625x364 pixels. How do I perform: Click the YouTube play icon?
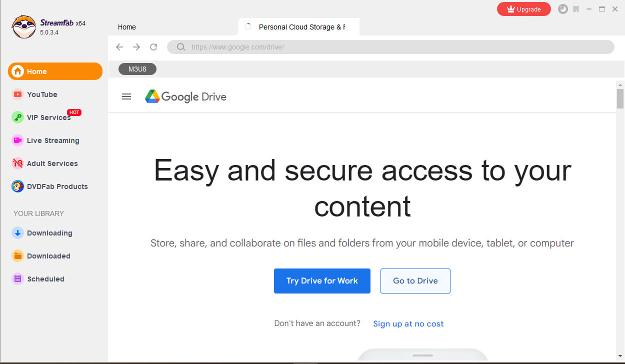click(x=18, y=94)
